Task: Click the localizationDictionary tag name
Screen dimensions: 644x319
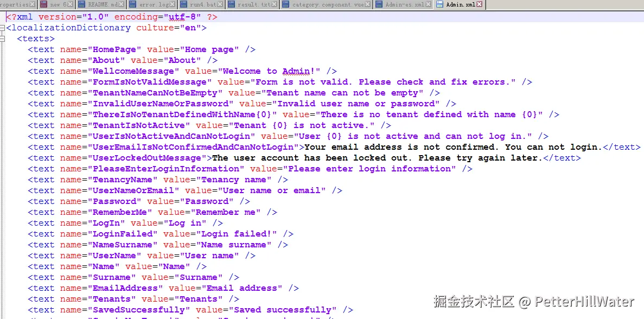Action: point(71,28)
